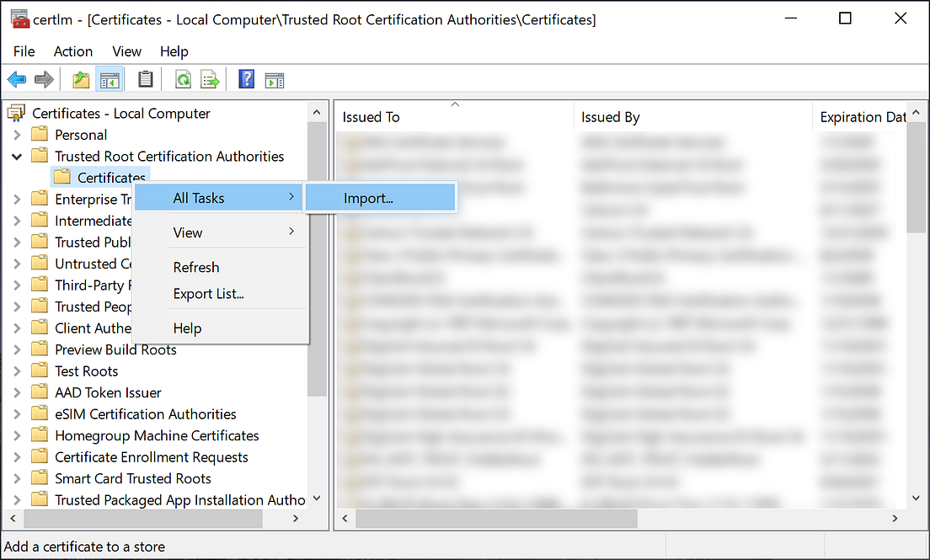Select the Test Roots folder

[x=87, y=371]
